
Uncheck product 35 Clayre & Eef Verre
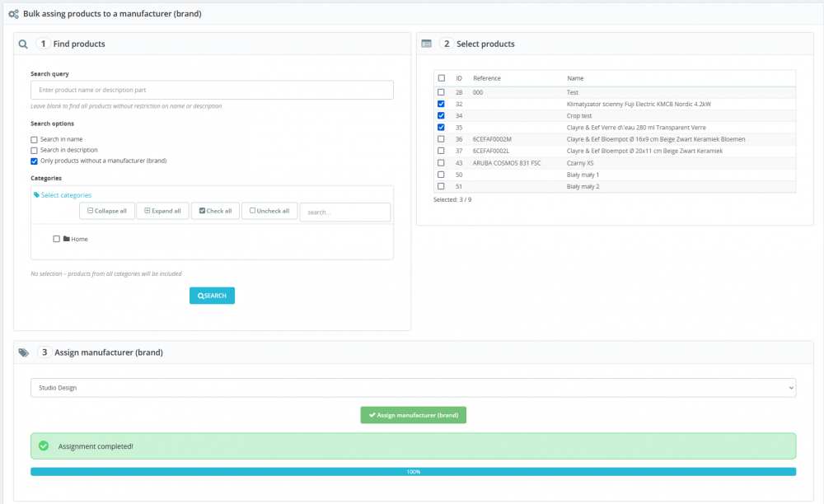[x=441, y=128]
